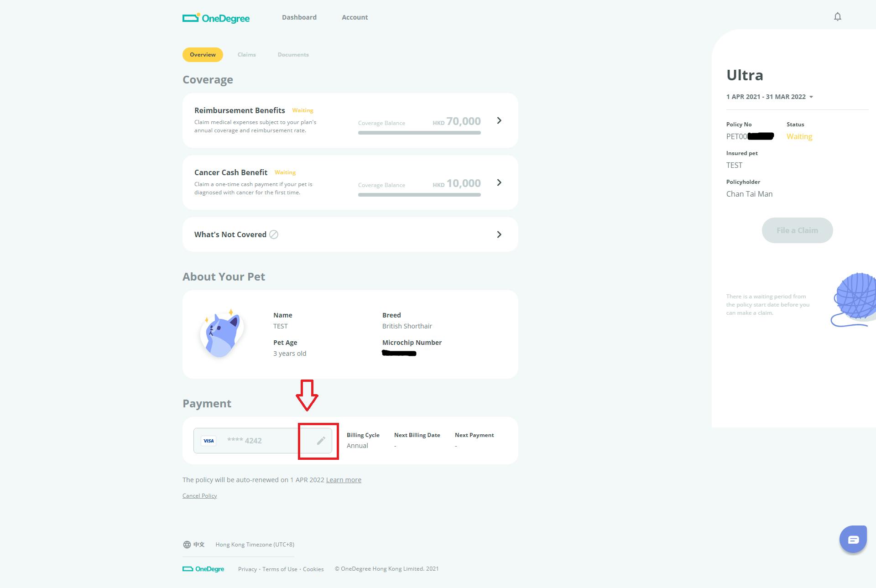Image resolution: width=876 pixels, height=588 pixels.
Task: Select the Overview tab
Action: [203, 55]
